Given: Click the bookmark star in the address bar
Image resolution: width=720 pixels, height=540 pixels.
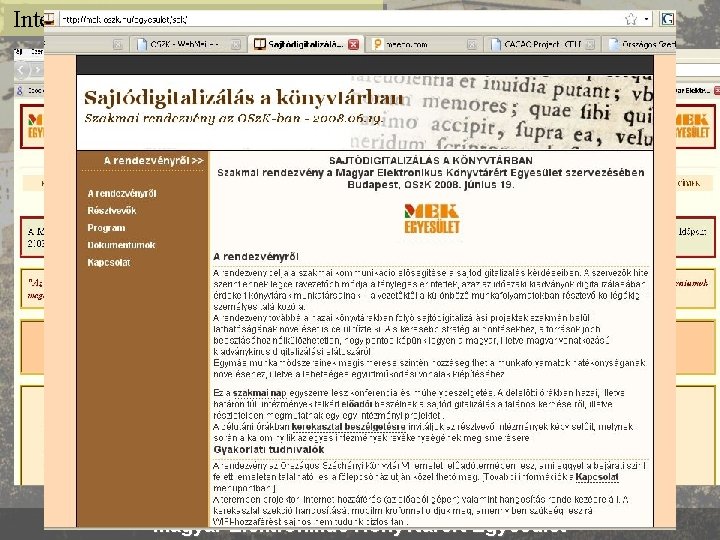Looking at the screenshot, I should (x=631, y=19).
